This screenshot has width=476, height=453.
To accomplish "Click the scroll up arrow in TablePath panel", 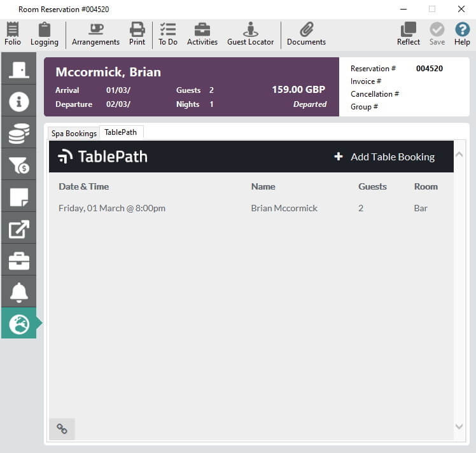I will [x=459, y=155].
